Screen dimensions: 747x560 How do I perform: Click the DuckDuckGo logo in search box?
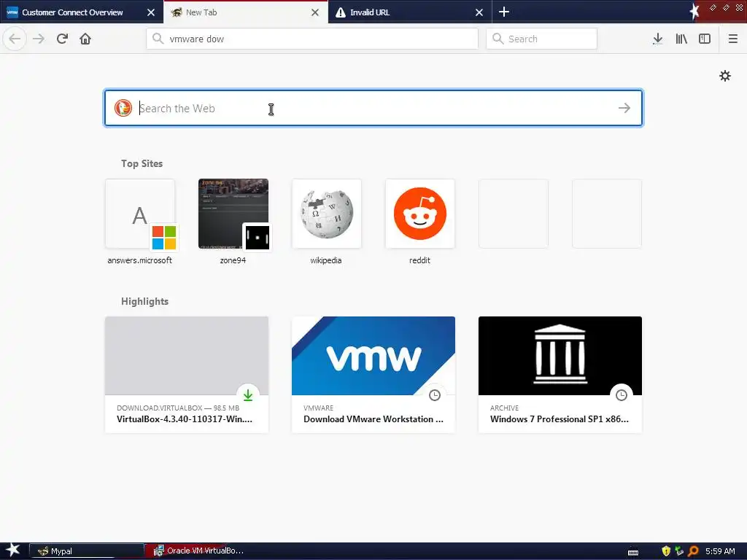click(123, 108)
